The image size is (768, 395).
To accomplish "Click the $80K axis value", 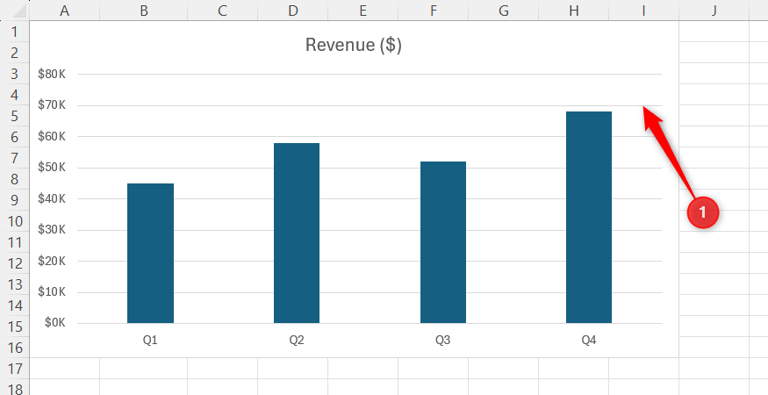I will 51,74.
